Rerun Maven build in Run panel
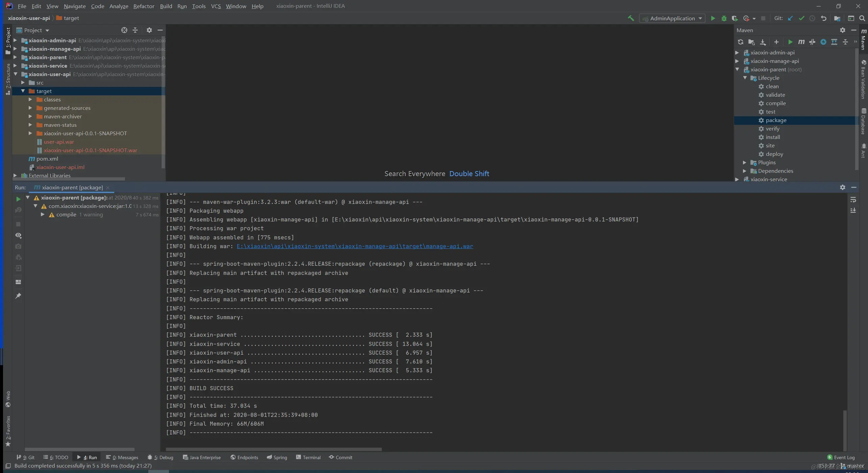Viewport: 868px width, 473px height. [x=18, y=199]
